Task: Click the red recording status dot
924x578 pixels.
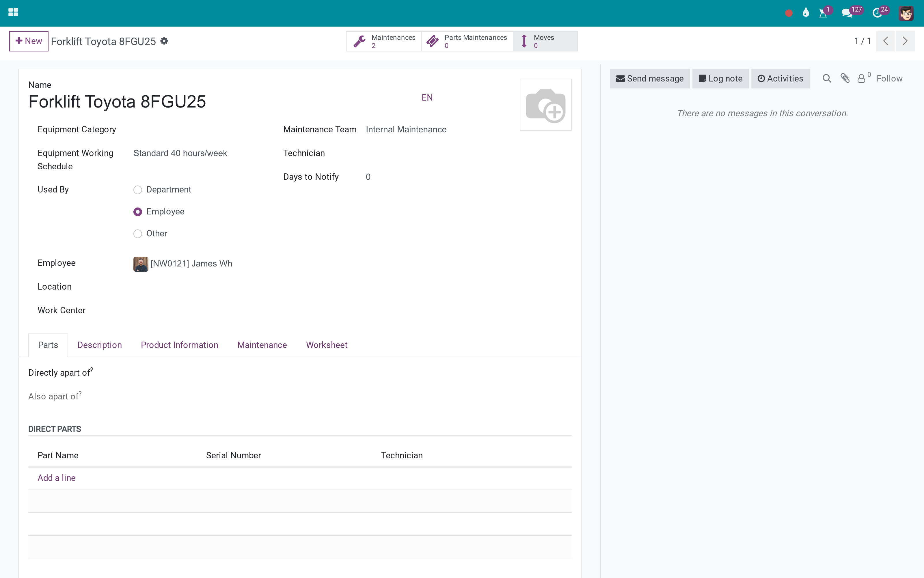Action: pyautogui.click(x=789, y=13)
